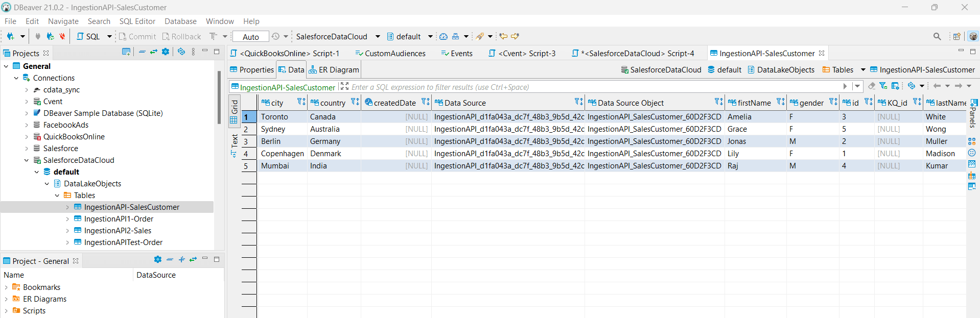980x318 pixels.
Task: Click the Disconnect red plug icon
Action: tap(62, 36)
